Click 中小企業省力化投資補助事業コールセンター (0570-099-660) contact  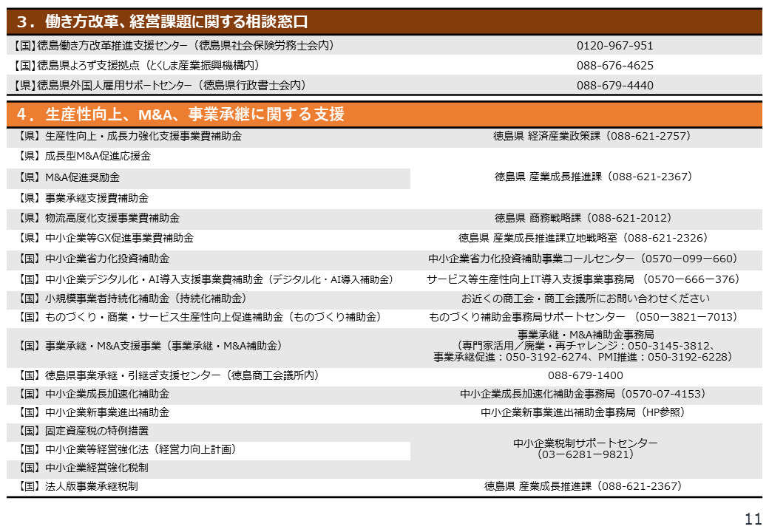click(583, 259)
